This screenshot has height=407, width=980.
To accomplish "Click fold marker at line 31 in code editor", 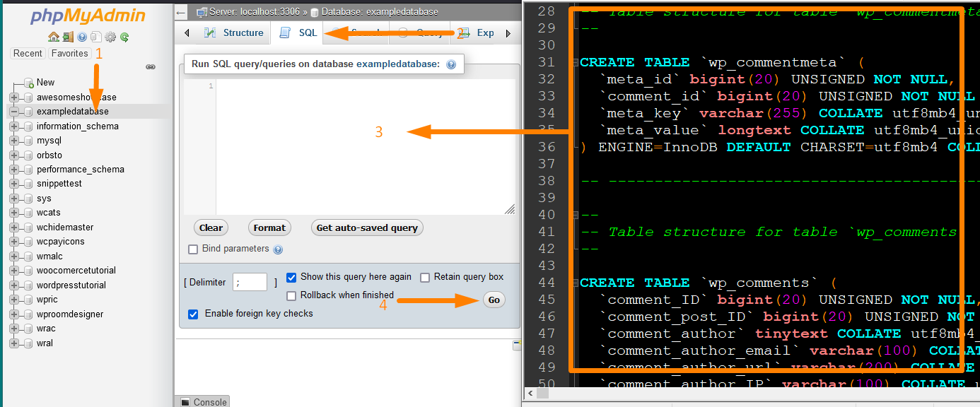I will coord(576,62).
